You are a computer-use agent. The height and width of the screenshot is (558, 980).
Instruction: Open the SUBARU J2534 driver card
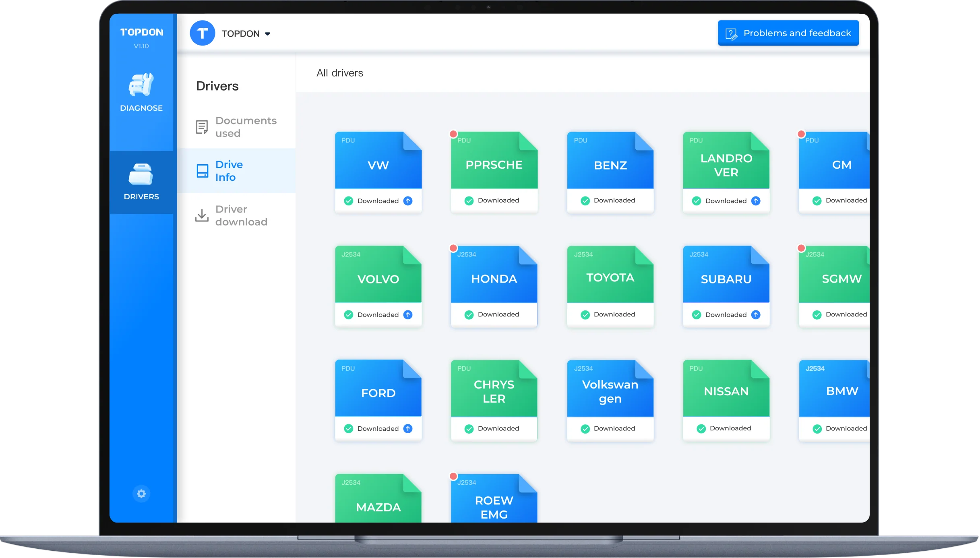pyautogui.click(x=726, y=286)
